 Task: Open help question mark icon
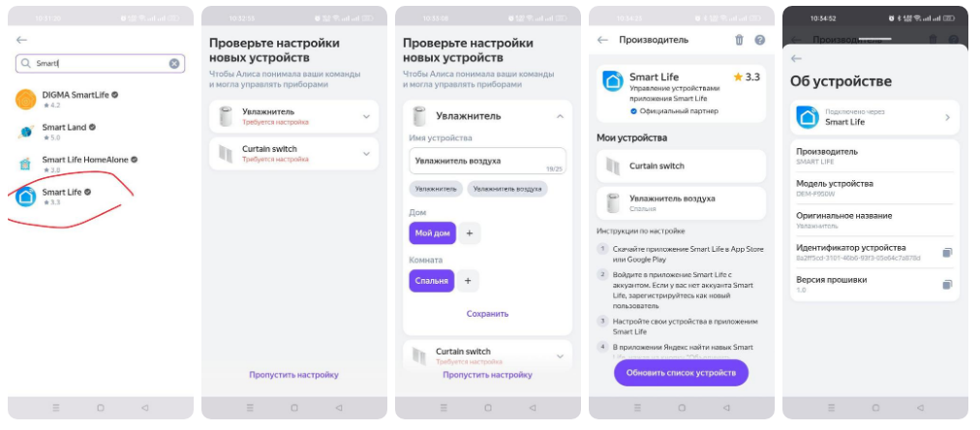click(x=760, y=40)
